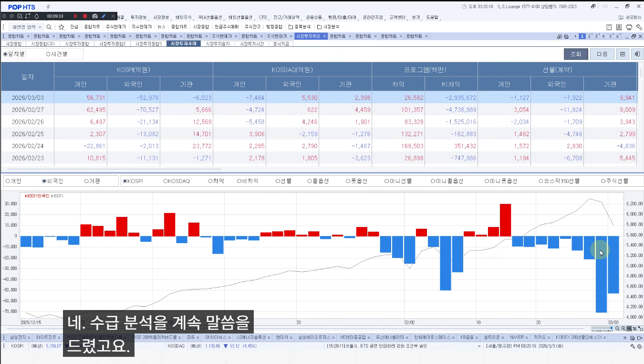Click the search magnifier beside the screen name box
The width and height of the screenshot is (644, 364).
49,27
